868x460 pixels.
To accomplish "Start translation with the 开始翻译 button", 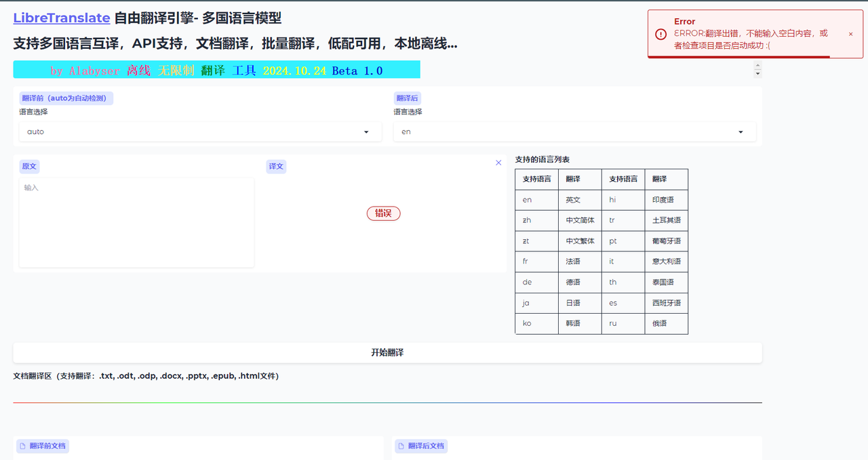I will click(387, 352).
